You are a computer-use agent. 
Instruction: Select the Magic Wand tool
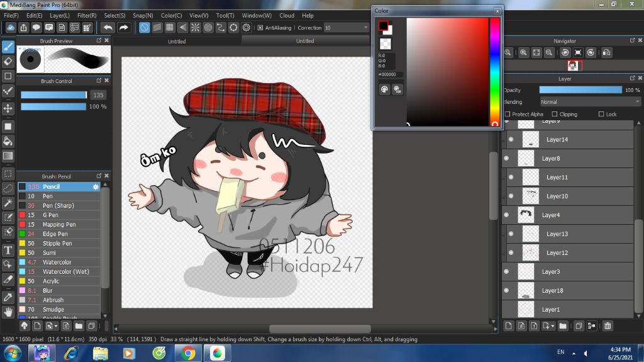pos(8,202)
